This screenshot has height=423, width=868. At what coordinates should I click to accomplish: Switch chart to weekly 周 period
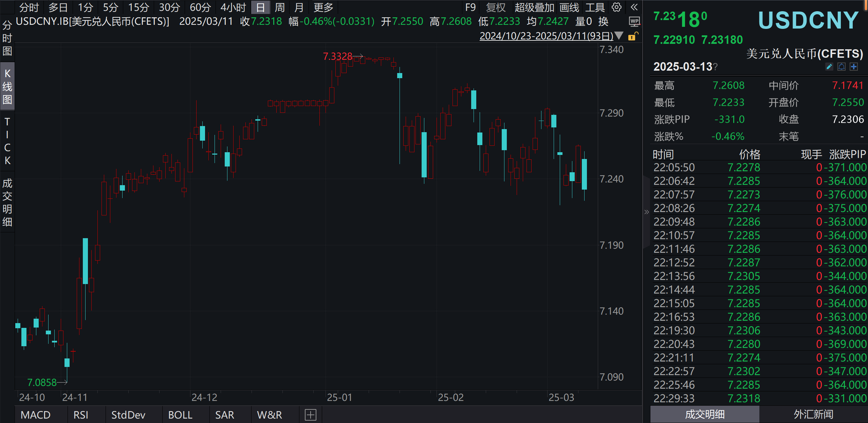click(279, 7)
